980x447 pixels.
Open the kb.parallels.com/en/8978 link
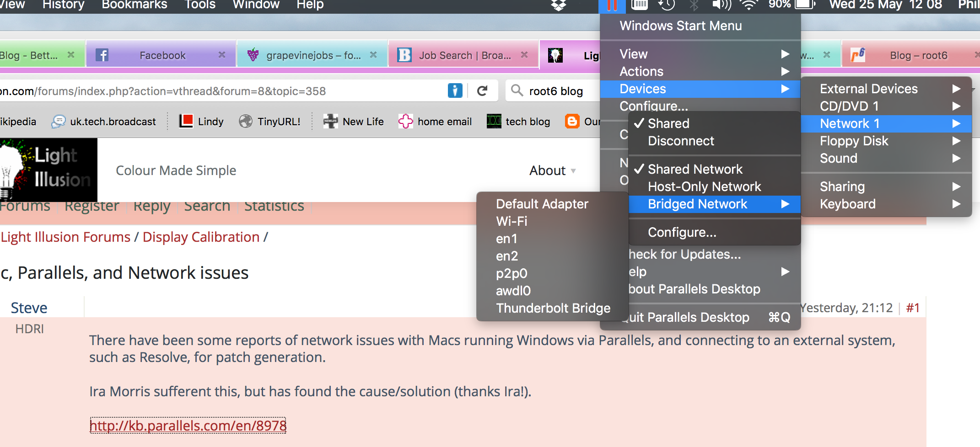point(188,426)
